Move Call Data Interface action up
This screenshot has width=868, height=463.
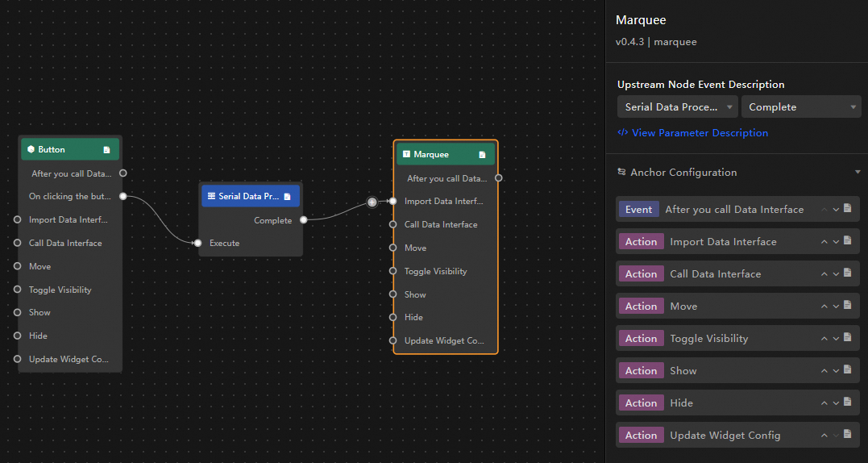coord(824,274)
